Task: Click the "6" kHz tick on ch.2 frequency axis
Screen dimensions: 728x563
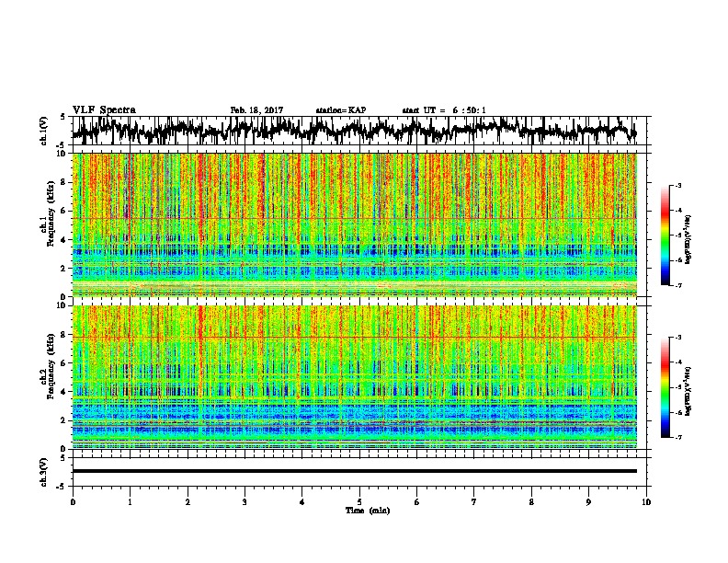Action: [64, 362]
